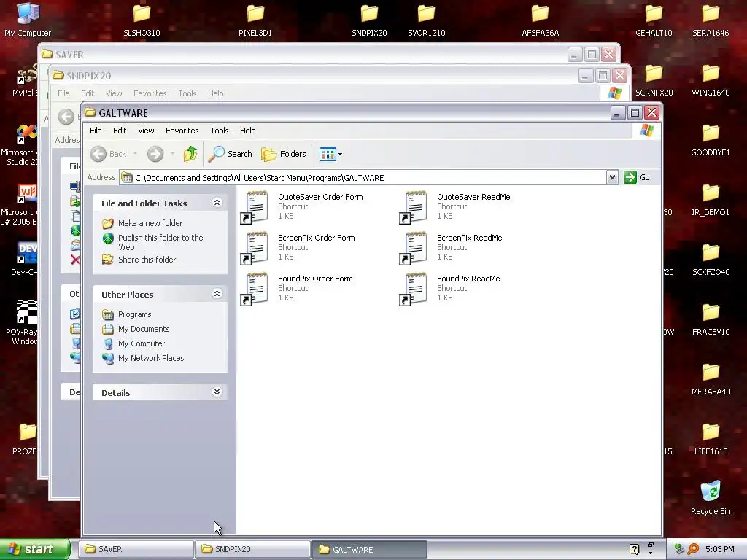The width and height of the screenshot is (747, 560).
Task: Select the Recycle Bin desktop icon
Action: (711, 499)
